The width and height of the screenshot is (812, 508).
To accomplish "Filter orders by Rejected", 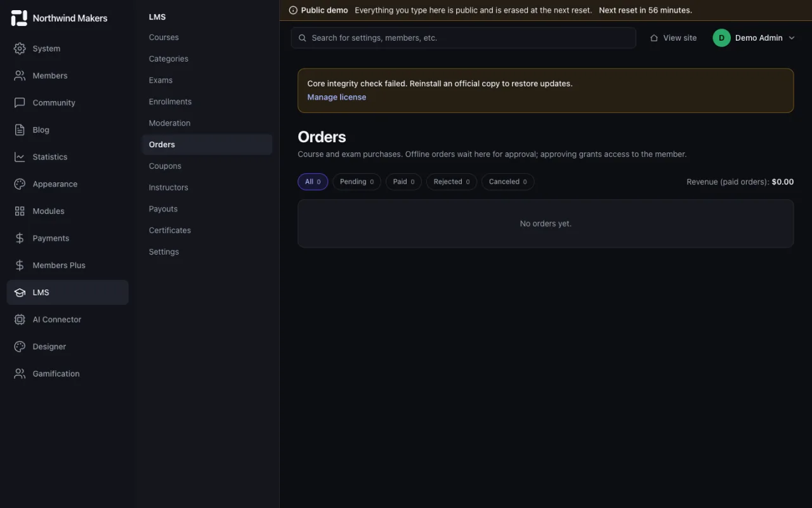I will [x=452, y=182].
